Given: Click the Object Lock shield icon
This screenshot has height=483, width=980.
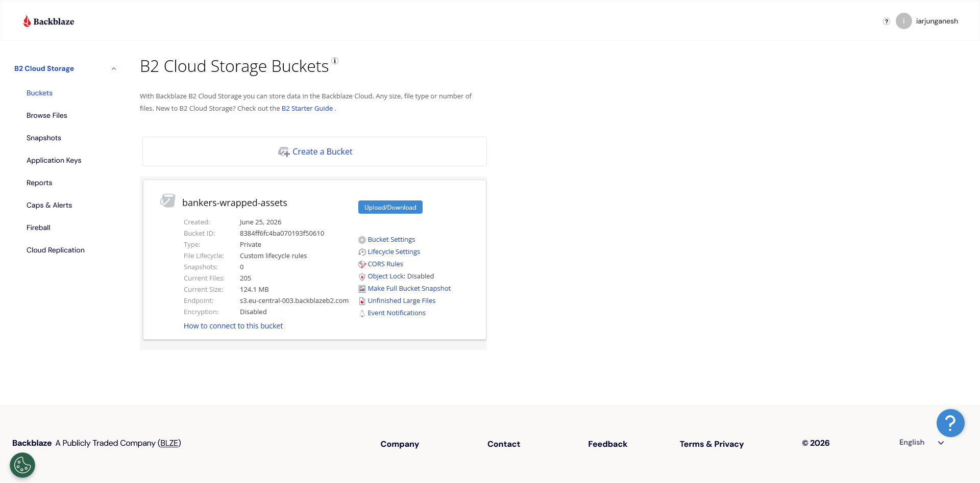Looking at the screenshot, I should (x=362, y=276).
